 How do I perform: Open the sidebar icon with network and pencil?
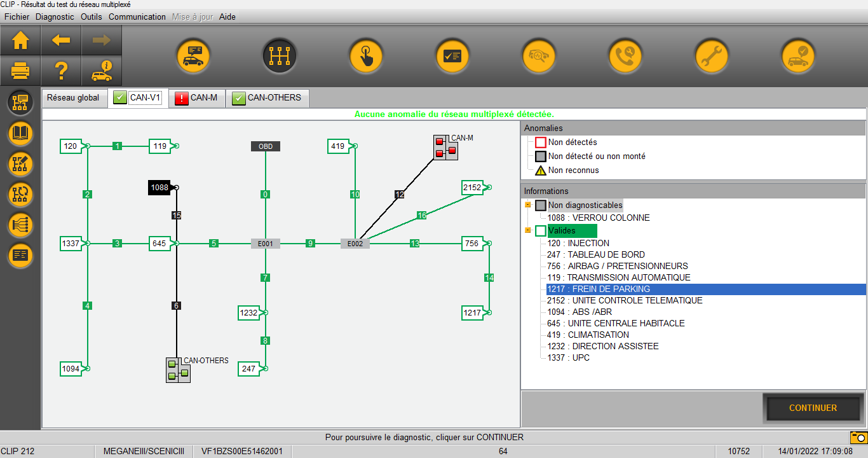pos(20,163)
